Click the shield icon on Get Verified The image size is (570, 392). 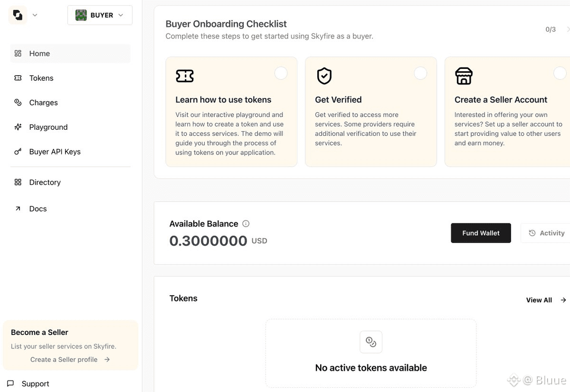(324, 76)
